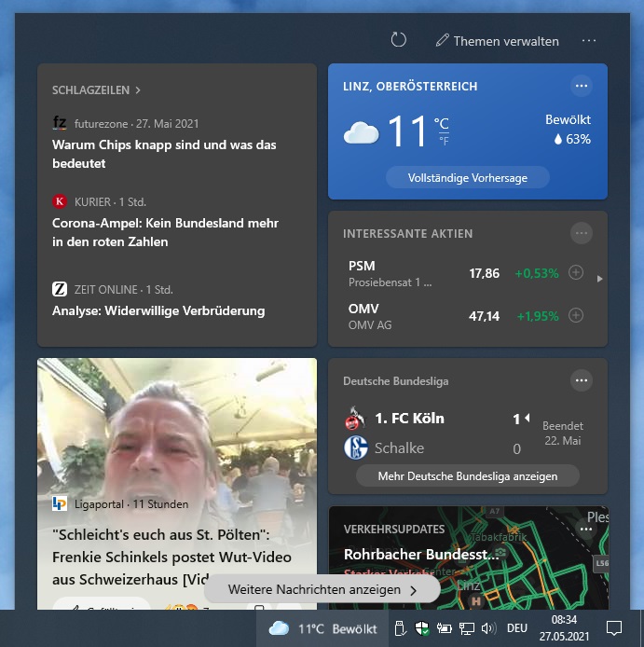Select °C as the temperature unit
Image resolution: width=644 pixels, height=647 pixels.
442,123
